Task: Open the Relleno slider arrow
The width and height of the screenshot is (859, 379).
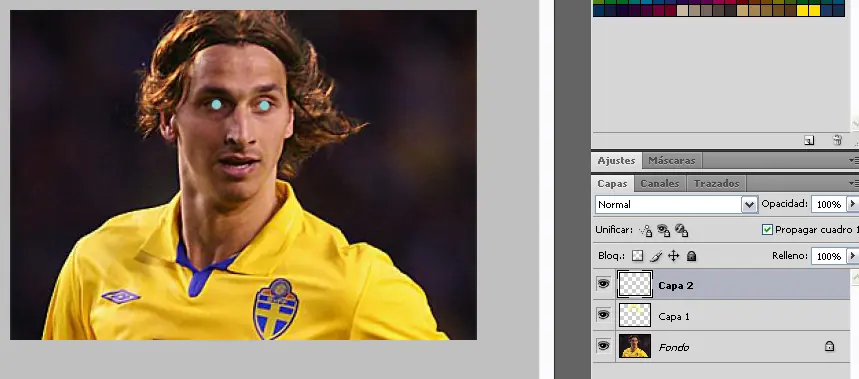Action: pos(852,256)
